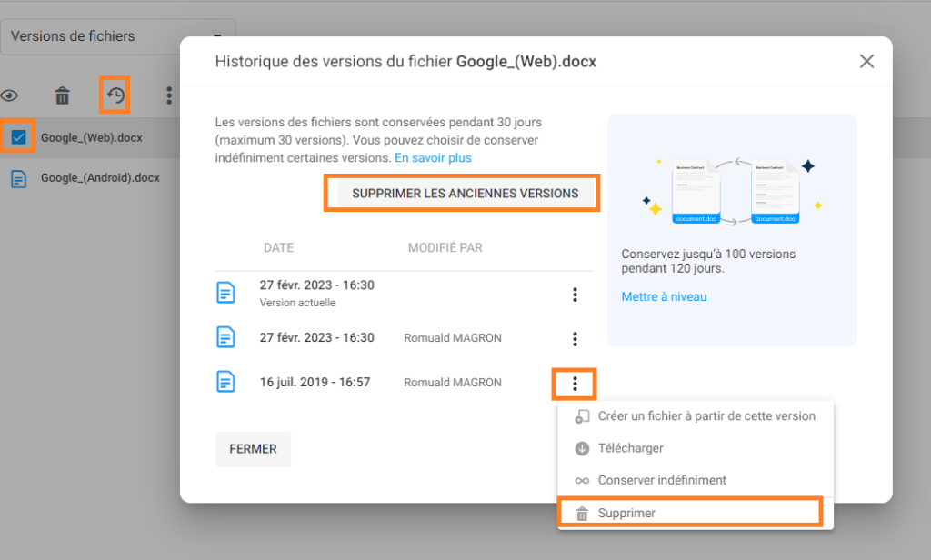Open the toolbar three-dot more menu
This screenshot has width=931, height=560.
tap(169, 95)
